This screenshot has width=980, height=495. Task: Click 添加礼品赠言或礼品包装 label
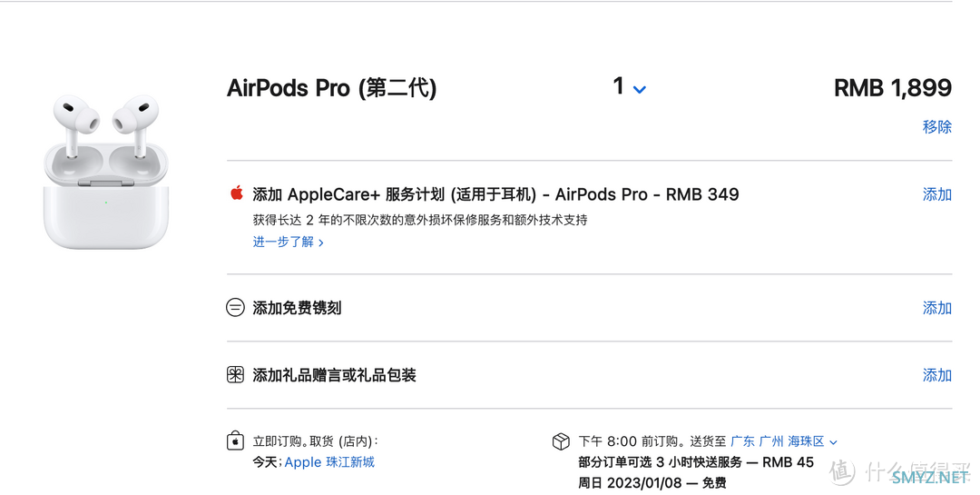pos(334,375)
